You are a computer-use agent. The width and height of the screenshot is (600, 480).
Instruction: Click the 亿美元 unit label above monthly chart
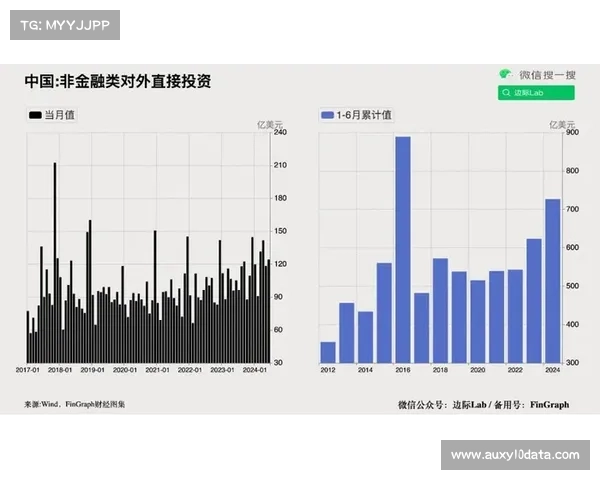270,125
